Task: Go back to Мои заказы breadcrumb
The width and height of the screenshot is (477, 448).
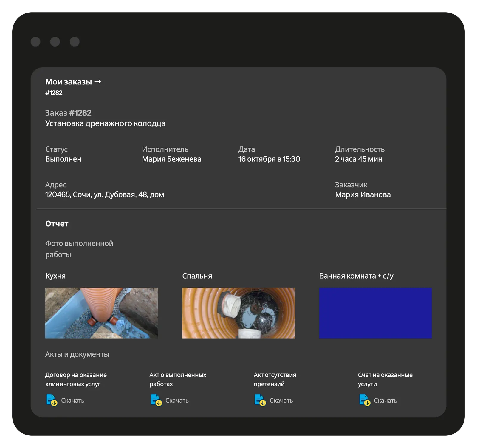Action: (x=69, y=82)
